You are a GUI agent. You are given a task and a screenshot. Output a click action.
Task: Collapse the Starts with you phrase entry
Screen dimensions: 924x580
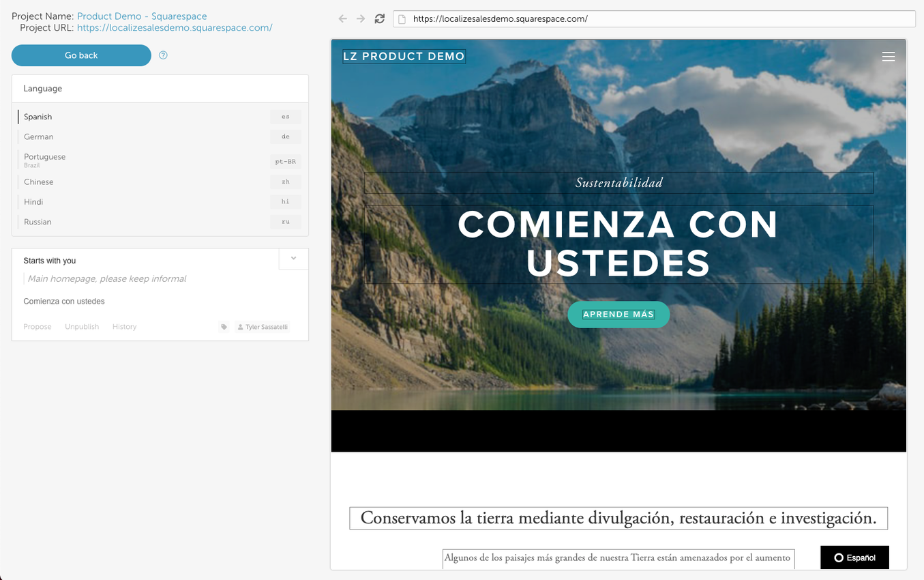click(x=293, y=259)
